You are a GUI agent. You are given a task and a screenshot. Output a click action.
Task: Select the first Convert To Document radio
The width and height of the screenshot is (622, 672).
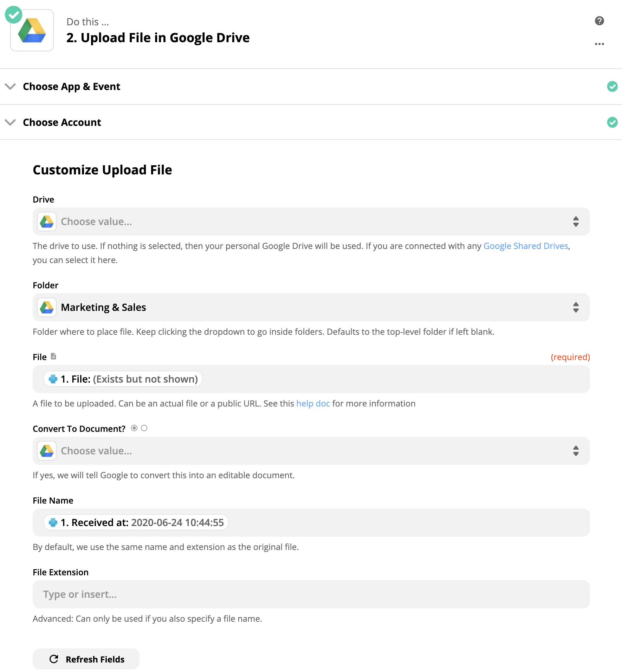(134, 428)
